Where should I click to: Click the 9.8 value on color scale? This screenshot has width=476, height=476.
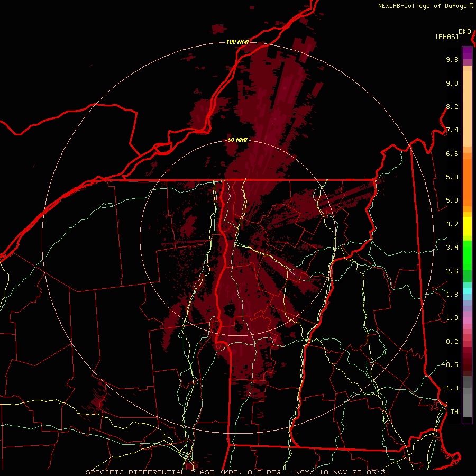point(452,59)
